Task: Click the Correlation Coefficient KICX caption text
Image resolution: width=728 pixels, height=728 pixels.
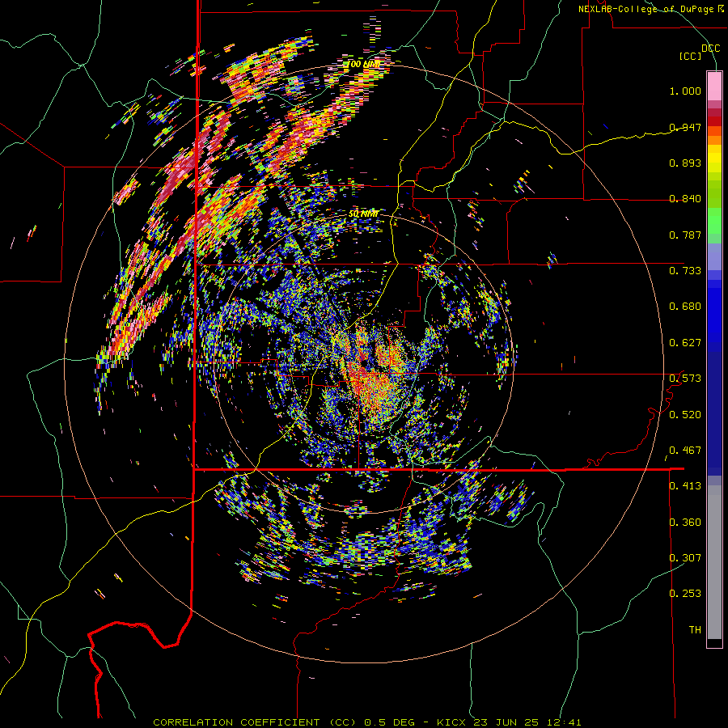Action: pyautogui.click(x=366, y=722)
